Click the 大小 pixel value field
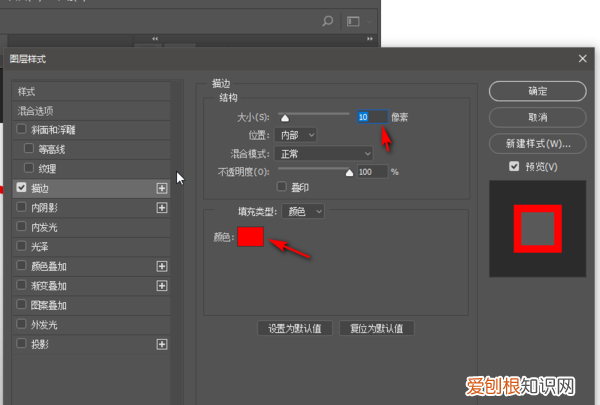 click(372, 117)
